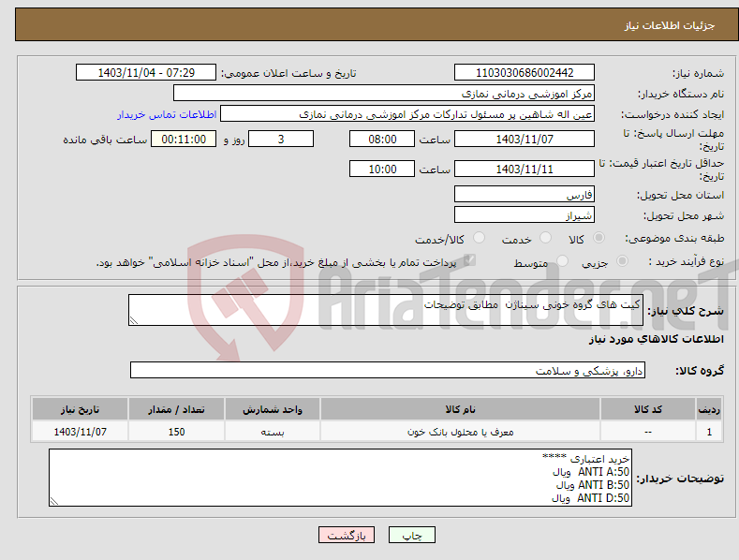The image size is (739, 560).
Task: Click the remaining time 00:11:00 field
Action: pyautogui.click(x=184, y=139)
